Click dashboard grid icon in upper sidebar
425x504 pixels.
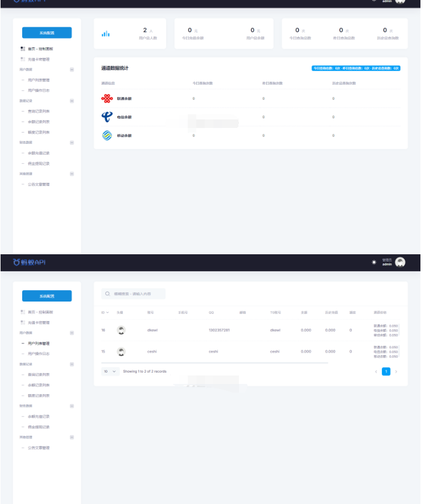coord(23,49)
